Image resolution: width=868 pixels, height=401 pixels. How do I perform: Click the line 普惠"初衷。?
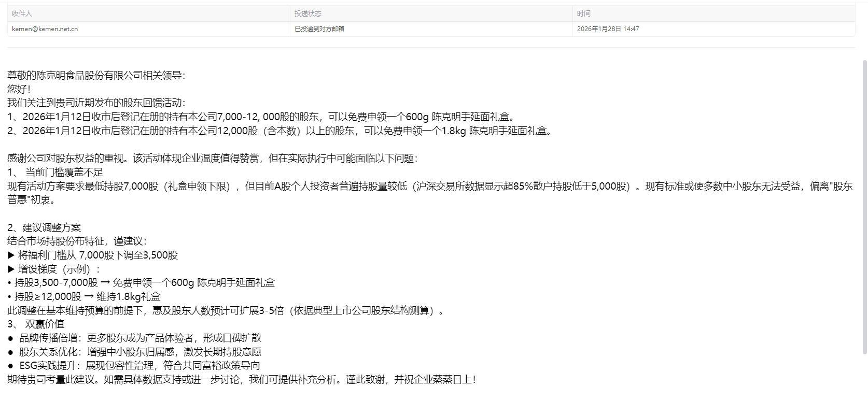coord(31,200)
